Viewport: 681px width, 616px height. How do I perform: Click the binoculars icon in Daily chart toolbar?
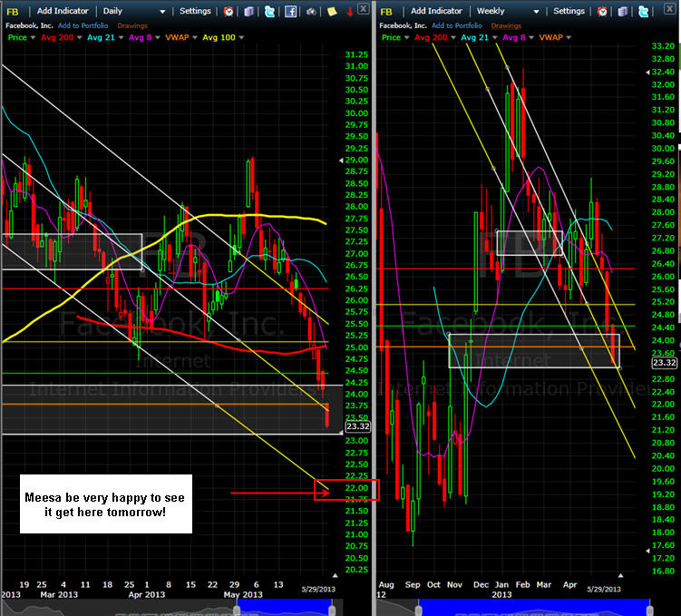[311, 11]
